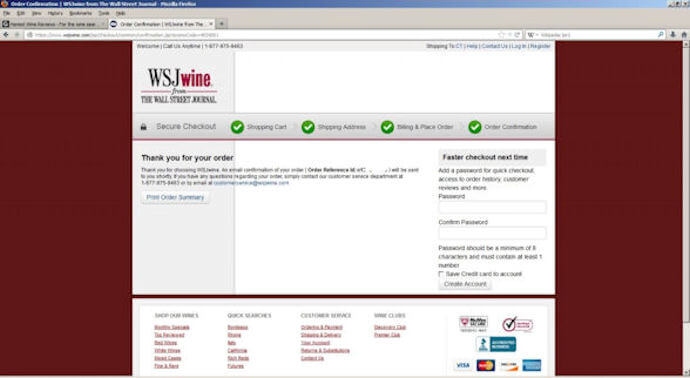This screenshot has height=378, width=690.
Task: Click the downloads arrow icon in toolbar
Action: pyautogui.click(x=672, y=35)
